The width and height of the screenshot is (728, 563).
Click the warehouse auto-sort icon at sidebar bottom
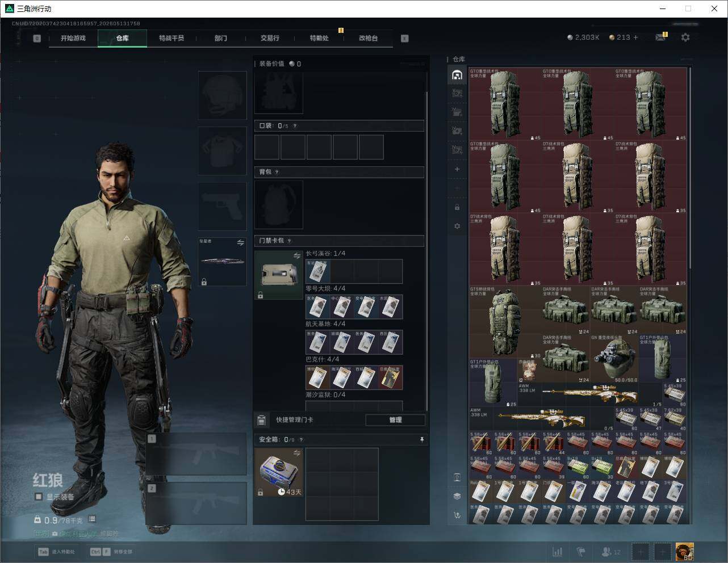[457, 515]
